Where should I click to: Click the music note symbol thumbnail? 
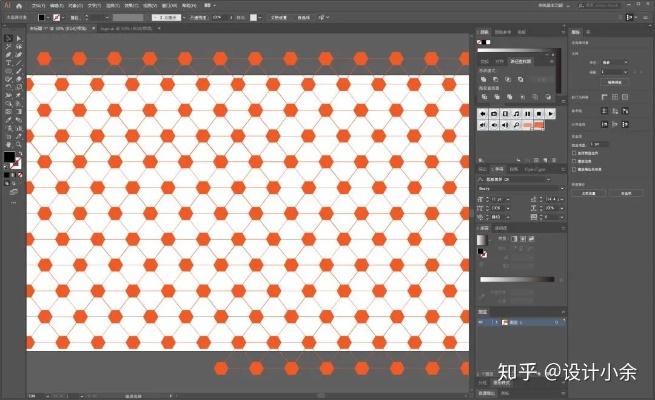(516, 114)
